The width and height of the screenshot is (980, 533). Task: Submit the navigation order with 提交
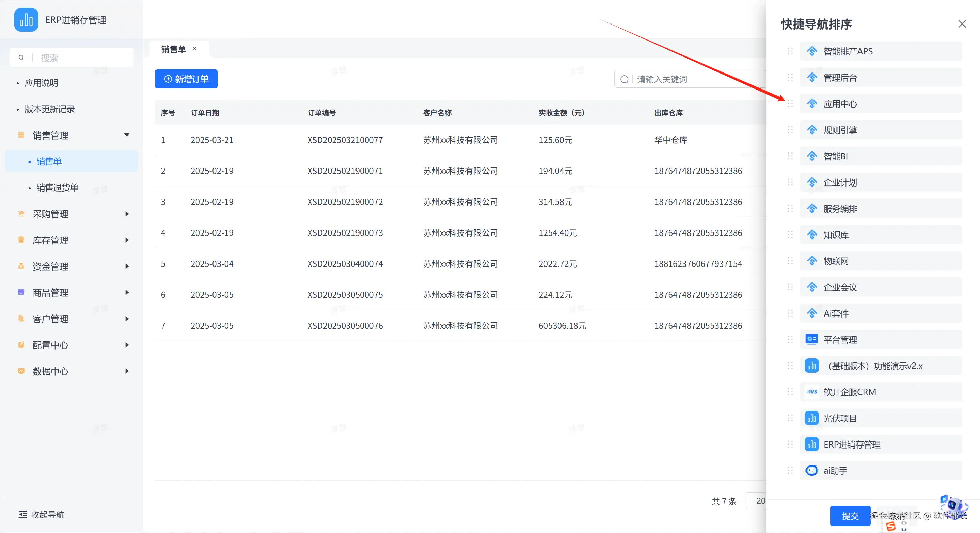pos(850,516)
